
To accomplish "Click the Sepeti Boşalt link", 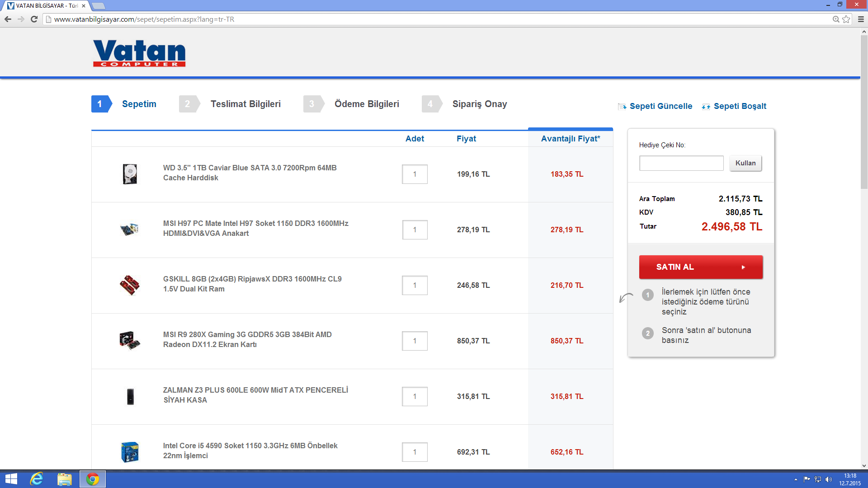I will [740, 106].
